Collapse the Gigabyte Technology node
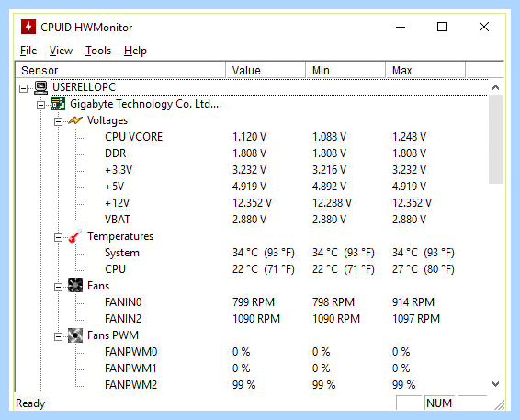 (x=40, y=105)
